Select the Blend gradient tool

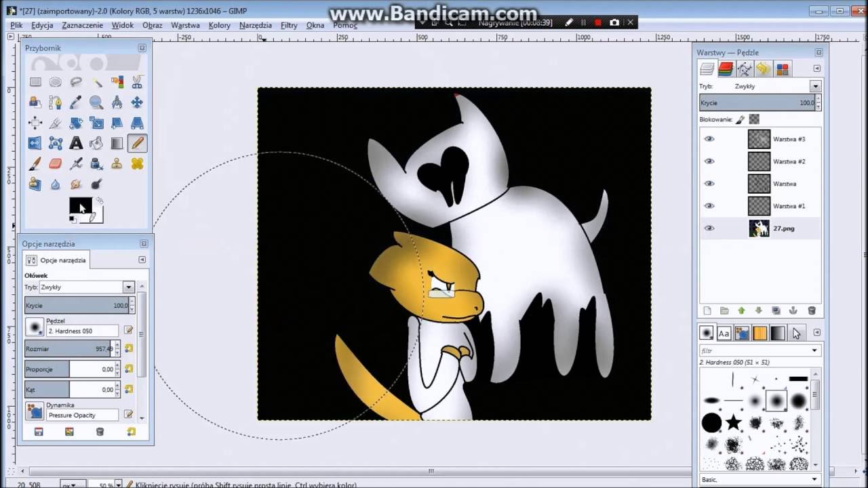[x=117, y=143]
